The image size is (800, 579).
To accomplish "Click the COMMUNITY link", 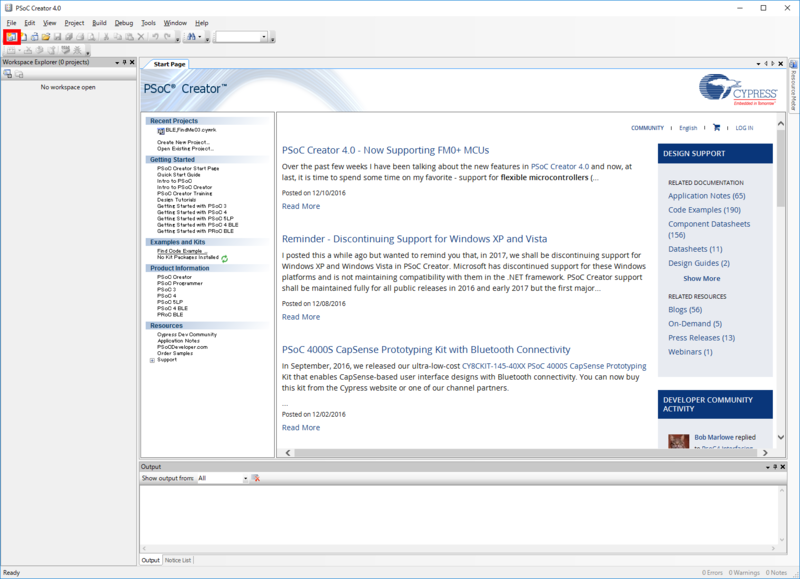I will point(647,128).
